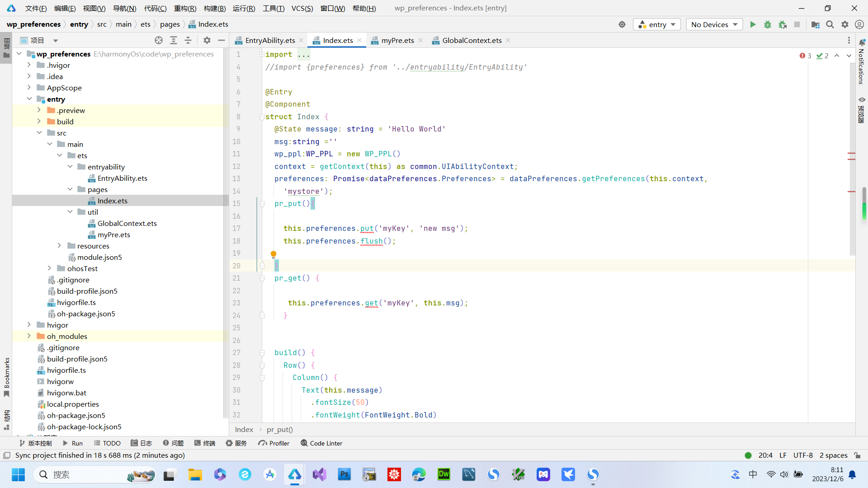Click the Windows taskbar search box
The height and width of the screenshot is (488, 868).
(95, 474)
